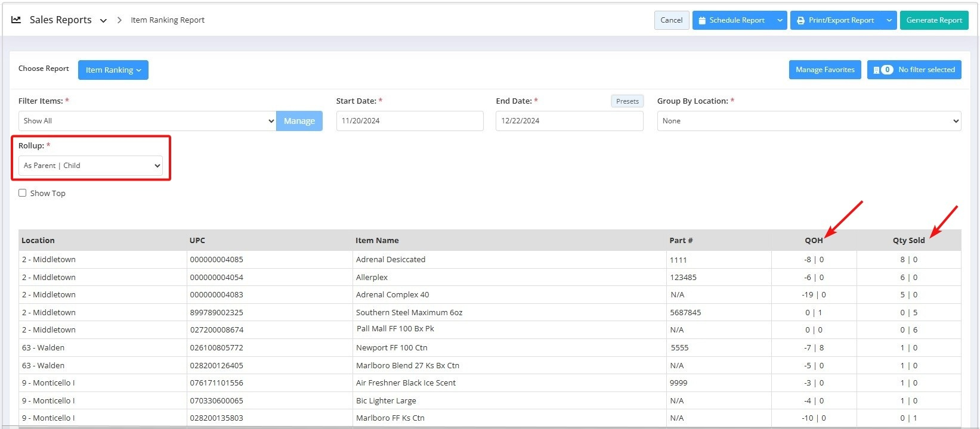Viewport: 980px width, 429px height.
Task: Click the Presets button
Action: (x=627, y=101)
